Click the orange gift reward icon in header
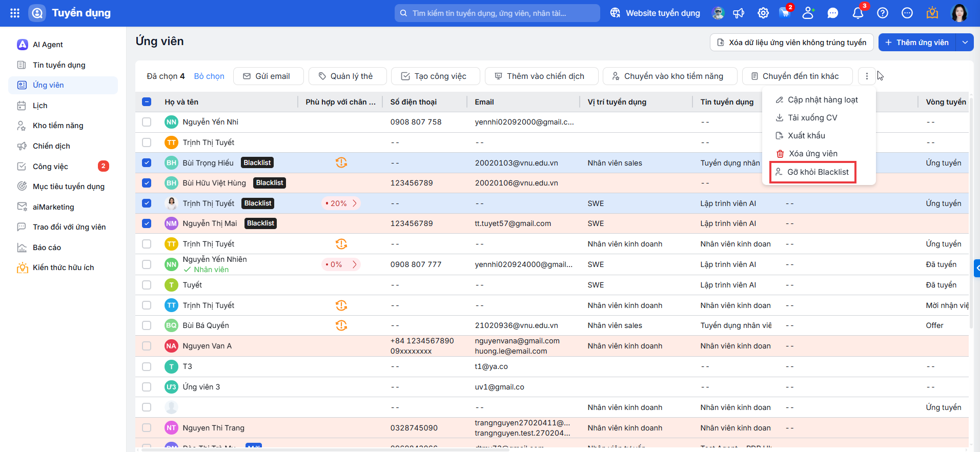 point(932,13)
